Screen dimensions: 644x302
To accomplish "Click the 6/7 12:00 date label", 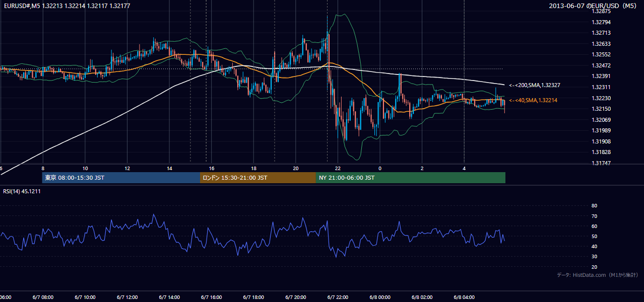I will (x=127, y=297).
